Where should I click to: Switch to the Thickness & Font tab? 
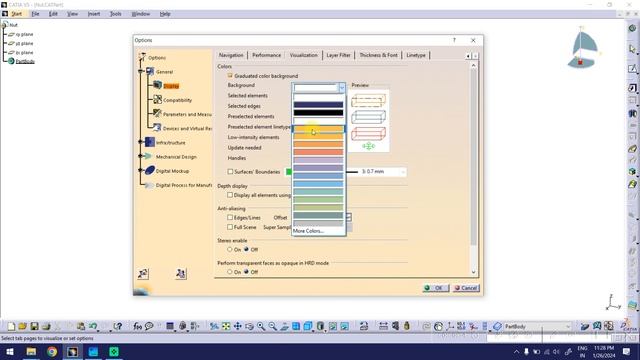click(x=378, y=55)
